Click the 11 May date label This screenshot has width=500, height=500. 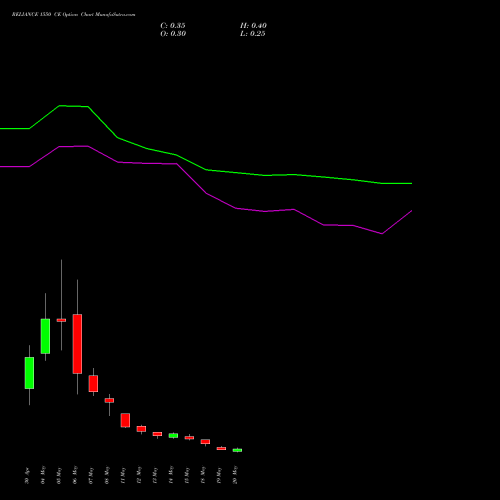[123, 476]
